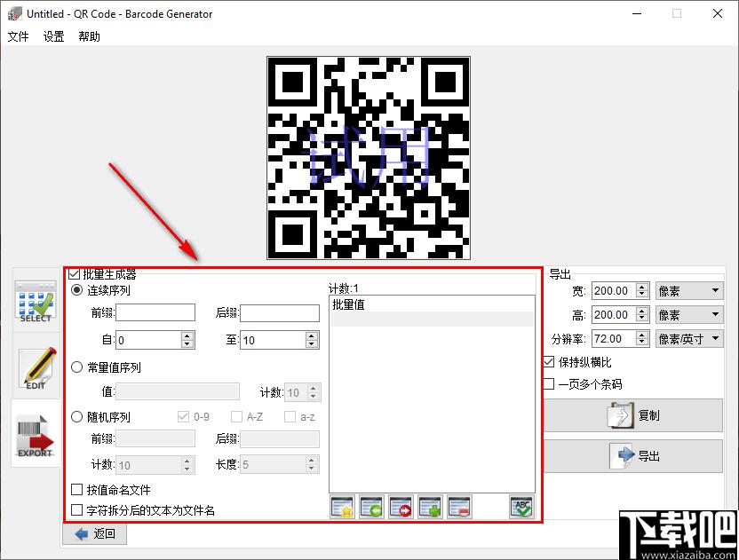Open the 文件 menu
The width and height of the screenshot is (739, 560).
[x=18, y=36]
